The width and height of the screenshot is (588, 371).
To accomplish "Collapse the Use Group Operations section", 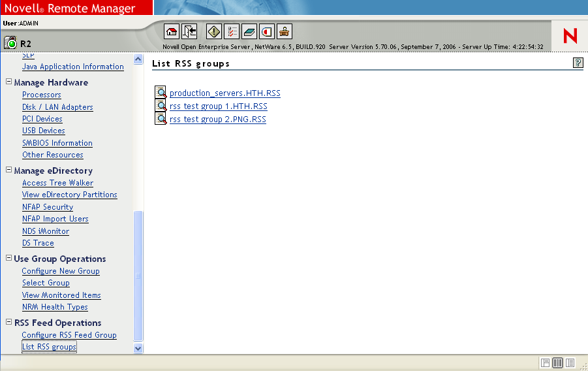I will tap(8, 258).
